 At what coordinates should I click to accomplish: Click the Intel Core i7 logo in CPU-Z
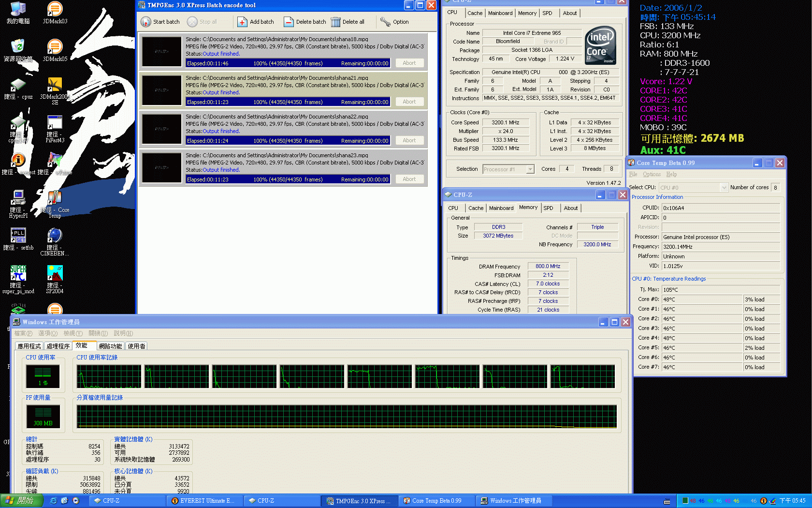click(600, 45)
